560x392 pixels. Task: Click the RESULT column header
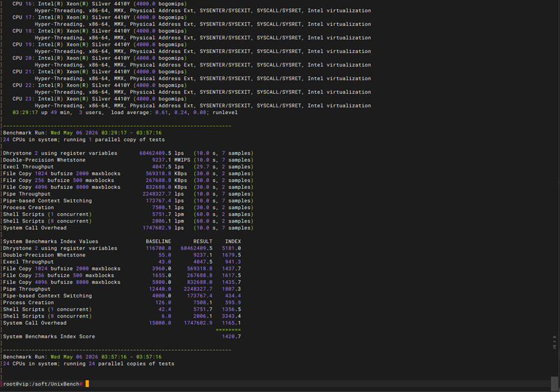tap(203, 241)
